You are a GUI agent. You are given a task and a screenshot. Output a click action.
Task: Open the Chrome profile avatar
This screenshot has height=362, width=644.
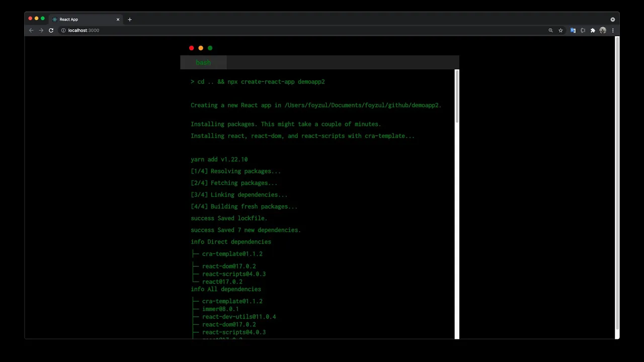[603, 30]
